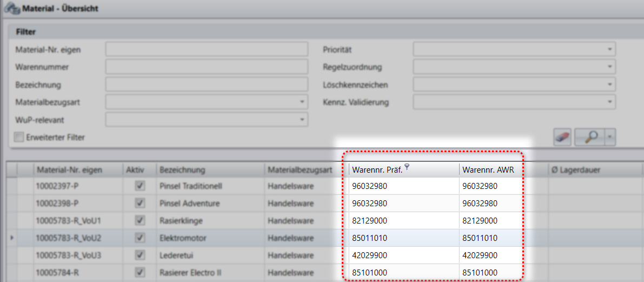Open dropdown arrow next to search button
Viewport: 644px width, 282px height.
click(610, 137)
